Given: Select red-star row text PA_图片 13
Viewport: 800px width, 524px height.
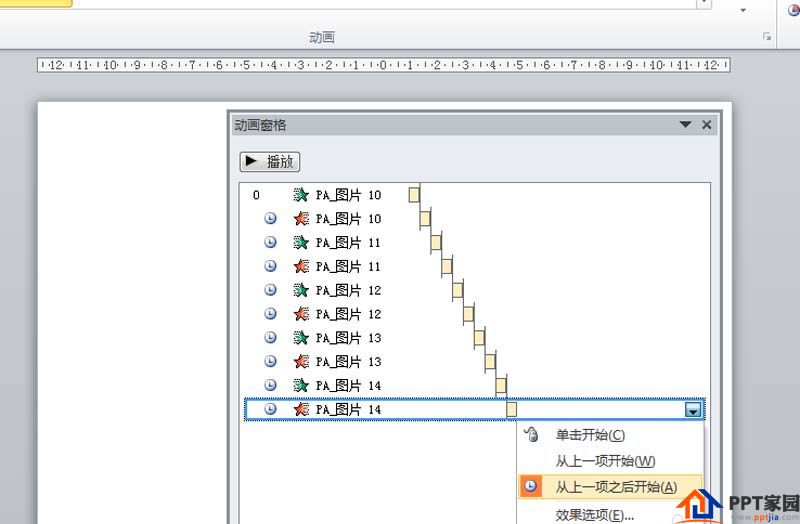Looking at the screenshot, I should coord(348,361).
